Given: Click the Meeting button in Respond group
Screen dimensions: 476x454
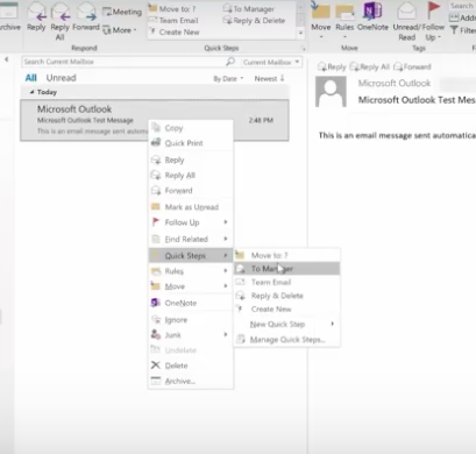Looking at the screenshot, I should click(123, 12).
